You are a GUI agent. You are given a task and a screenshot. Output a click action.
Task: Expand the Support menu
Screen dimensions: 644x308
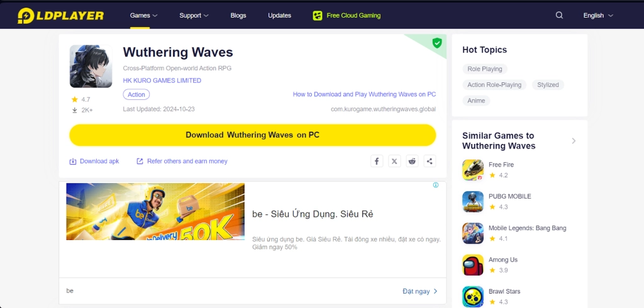pyautogui.click(x=194, y=16)
